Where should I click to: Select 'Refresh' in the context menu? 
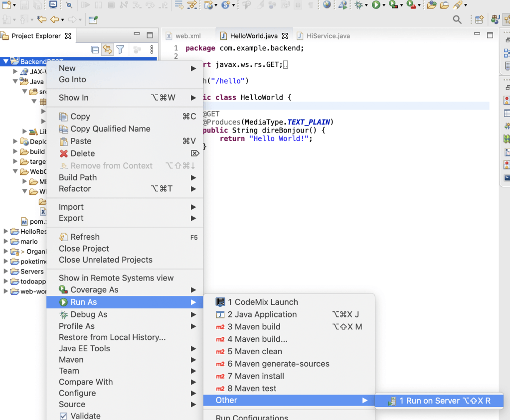[x=85, y=237]
